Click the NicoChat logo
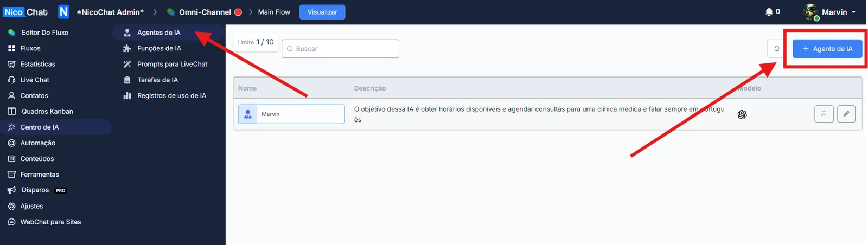 (25, 12)
